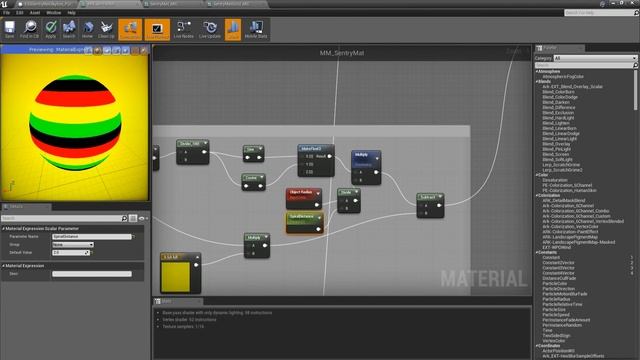Click the Desc text field

click(92, 274)
